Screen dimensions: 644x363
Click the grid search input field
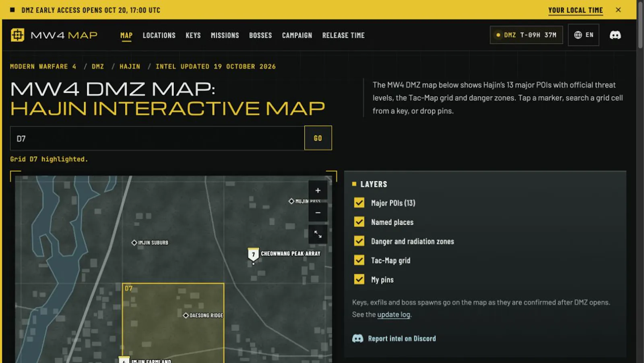[x=157, y=138]
